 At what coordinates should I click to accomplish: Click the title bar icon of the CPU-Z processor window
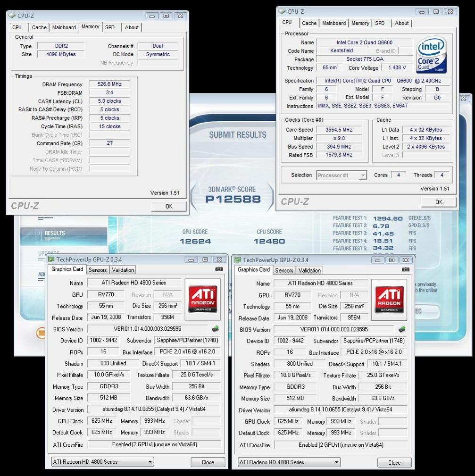pos(282,11)
